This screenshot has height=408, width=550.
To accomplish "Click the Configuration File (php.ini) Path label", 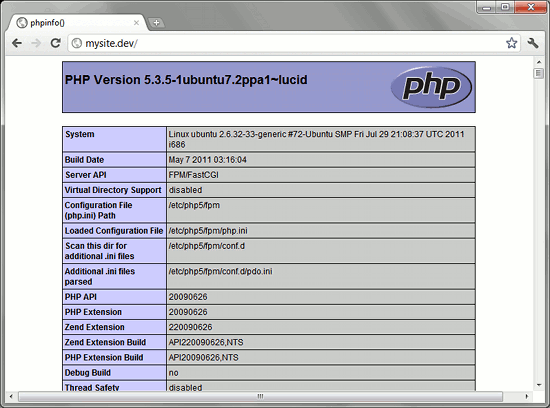I will [x=99, y=210].
